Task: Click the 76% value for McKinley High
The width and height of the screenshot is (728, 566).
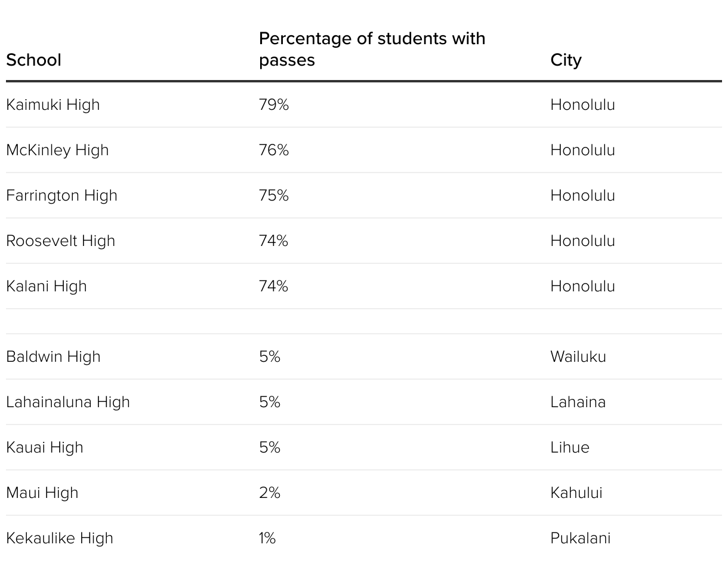Action: (x=274, y=150)
